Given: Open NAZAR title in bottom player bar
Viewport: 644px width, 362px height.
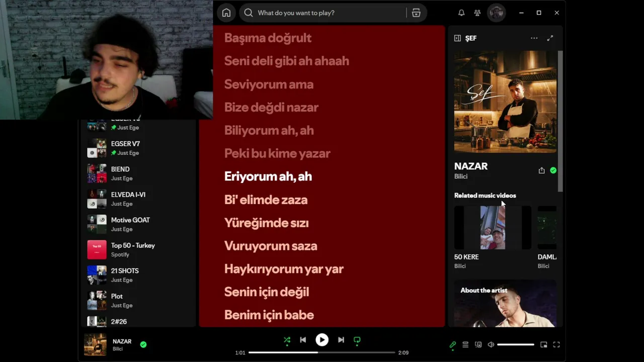Looking at the screenshot, I should point(122,341).
